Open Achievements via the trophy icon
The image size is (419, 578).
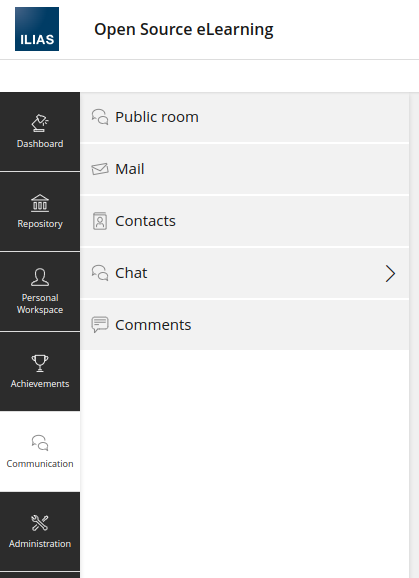click(x=40, y=363)
